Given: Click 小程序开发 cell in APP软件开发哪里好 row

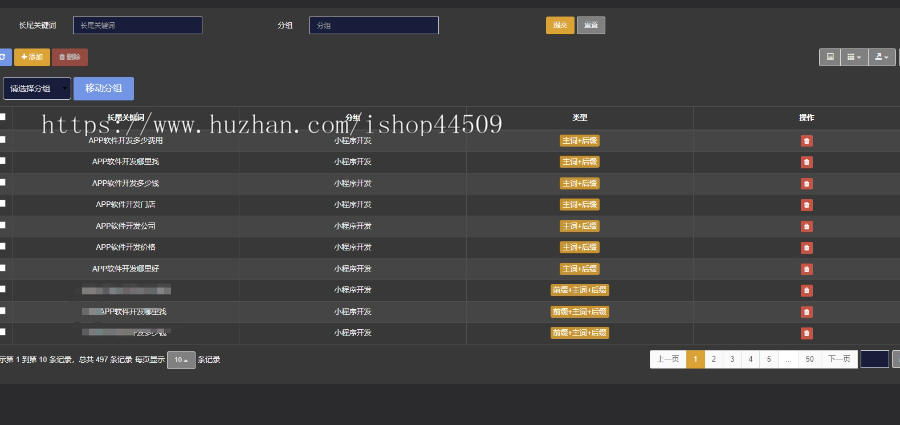Looking at the screenshot, I should pyautogui.click(x=352, y=268).
